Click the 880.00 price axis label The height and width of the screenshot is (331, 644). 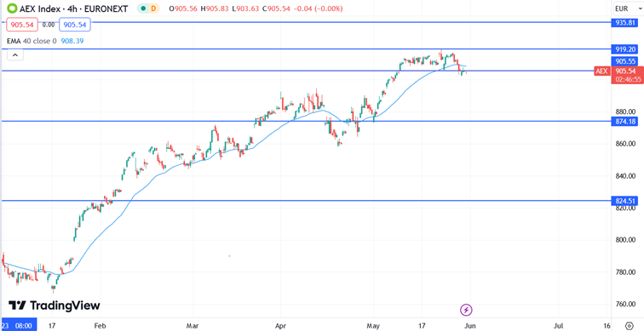click(624, 112)
